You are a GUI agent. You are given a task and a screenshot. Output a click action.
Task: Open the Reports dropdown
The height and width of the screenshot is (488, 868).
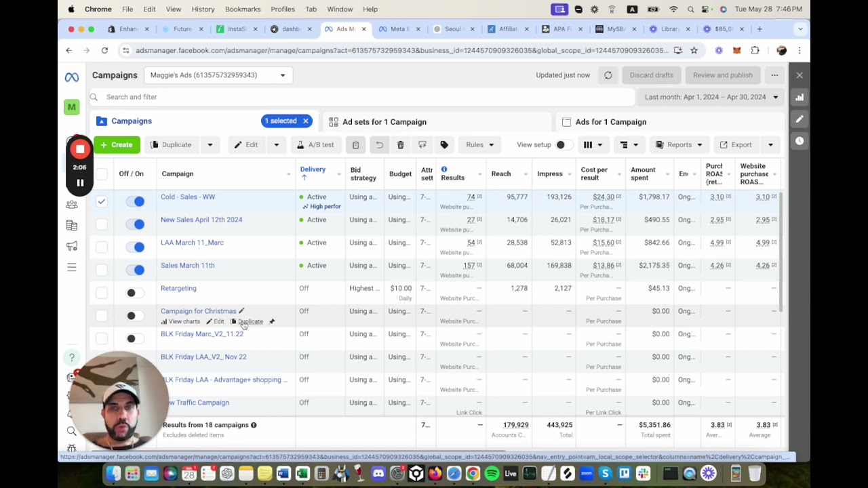click(678, 144)
